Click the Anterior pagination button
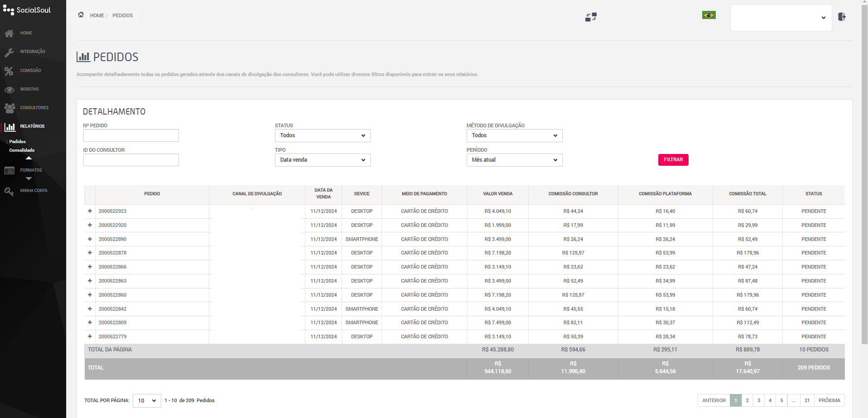The height and width of the screenshot is (418, 868). [714, 400]
